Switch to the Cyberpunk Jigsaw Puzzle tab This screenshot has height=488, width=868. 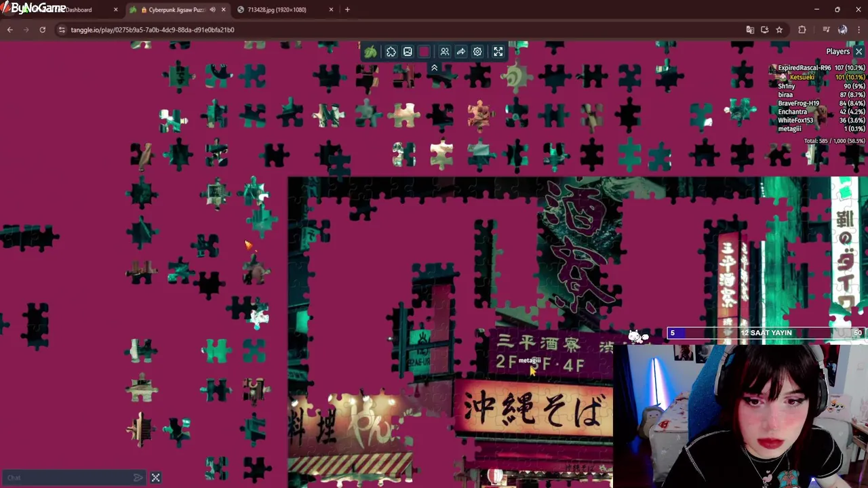pyautogui.click(x=176, y=9)
